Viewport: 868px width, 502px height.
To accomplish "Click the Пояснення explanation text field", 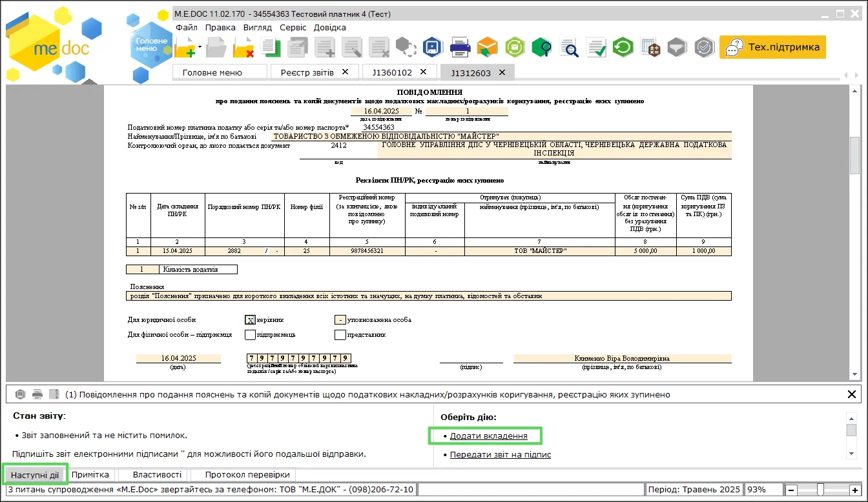I will [429, 296].
